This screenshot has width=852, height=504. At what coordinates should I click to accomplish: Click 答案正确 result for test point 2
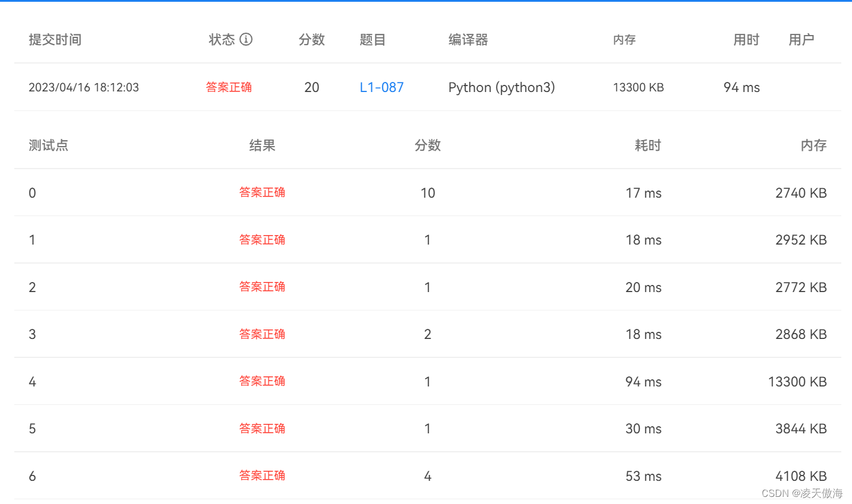coord(262,287)
